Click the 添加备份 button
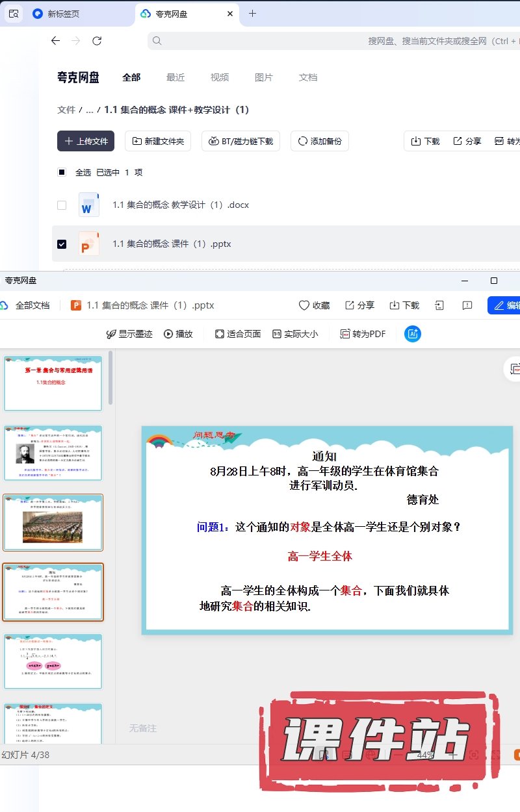 pyautogui.click(x=320, y=141)
